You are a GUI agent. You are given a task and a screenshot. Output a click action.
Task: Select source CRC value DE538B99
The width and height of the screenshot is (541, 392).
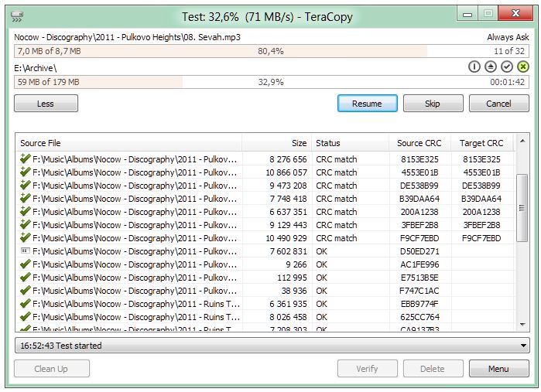pos(419,186)
